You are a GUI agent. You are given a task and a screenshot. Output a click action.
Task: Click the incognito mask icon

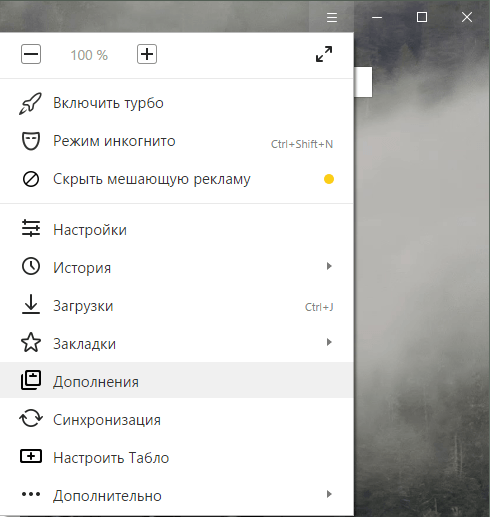[31, 141]
